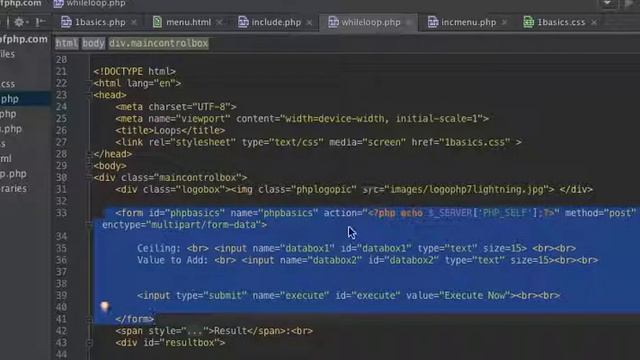Click the closing head fold marker on line 28

[89, 154]
